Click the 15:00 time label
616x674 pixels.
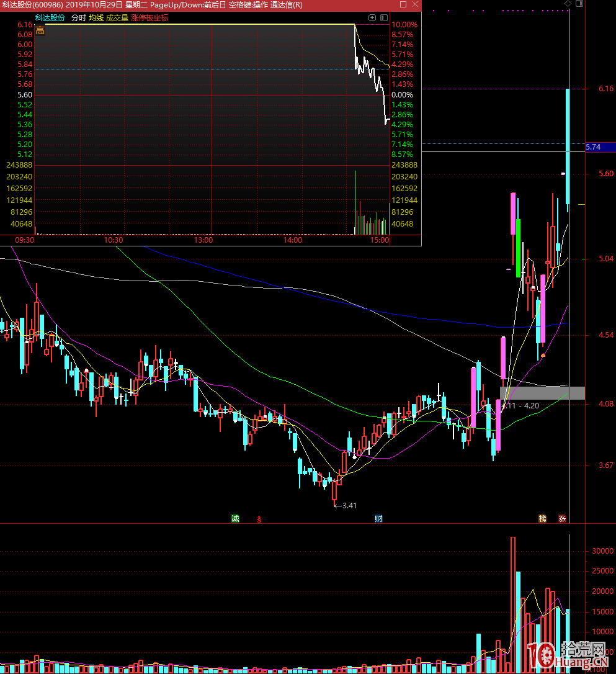380,240
